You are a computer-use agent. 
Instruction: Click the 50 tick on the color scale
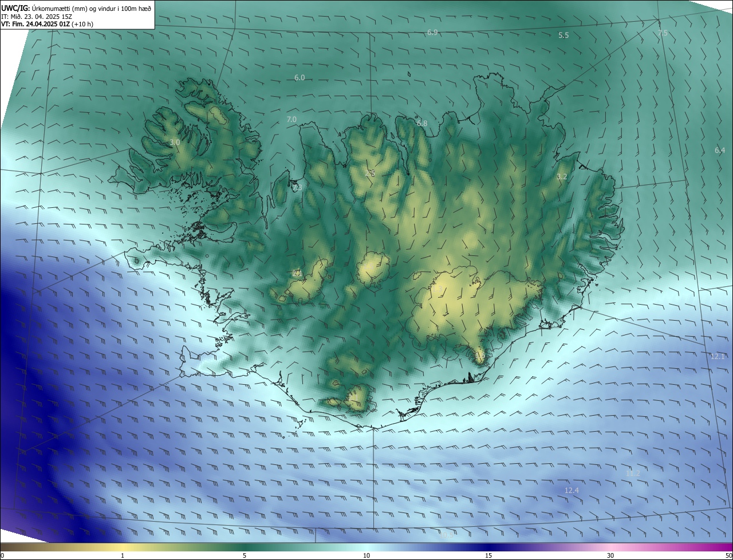(x=728, y=556)
